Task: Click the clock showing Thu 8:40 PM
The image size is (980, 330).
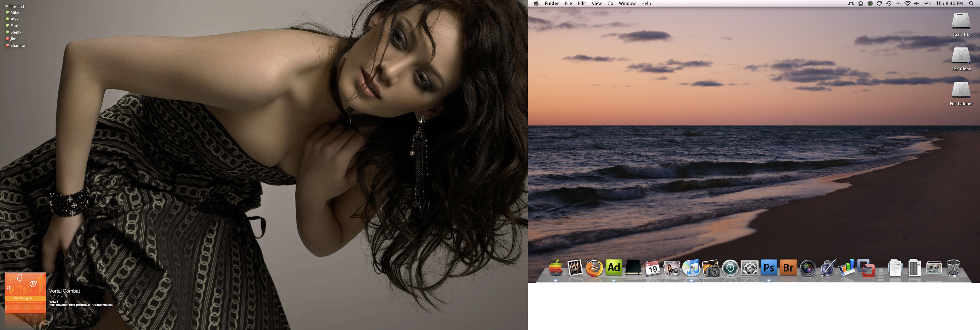Action: coord(949,3)
